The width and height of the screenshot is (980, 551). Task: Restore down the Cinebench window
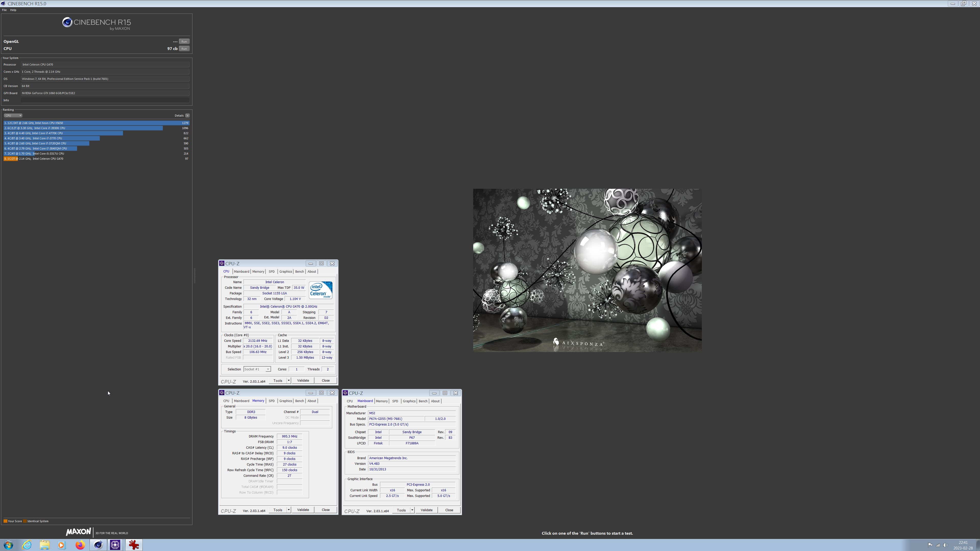(x=963, y=3)
